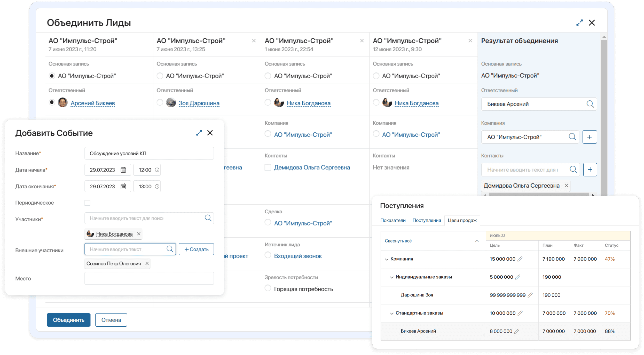Search icon in Ответственный result field
The height and width of the screenshot is (355, 644).
point(590,104)
